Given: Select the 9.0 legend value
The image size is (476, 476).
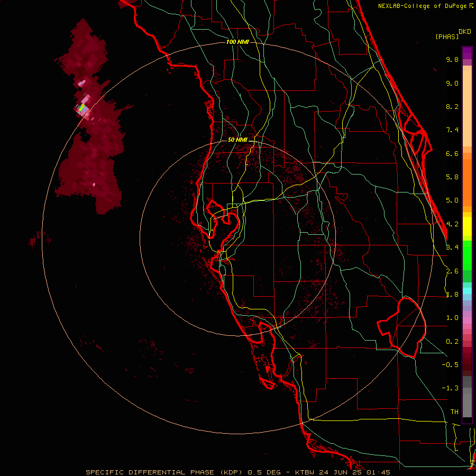Looking at the screenshot, I should click(452, 83).
